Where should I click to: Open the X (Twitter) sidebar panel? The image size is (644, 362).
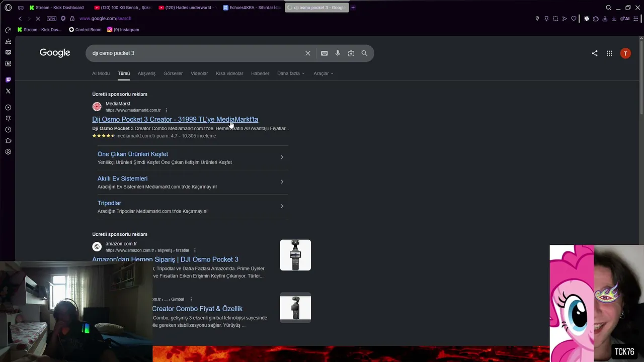point(8,91)
